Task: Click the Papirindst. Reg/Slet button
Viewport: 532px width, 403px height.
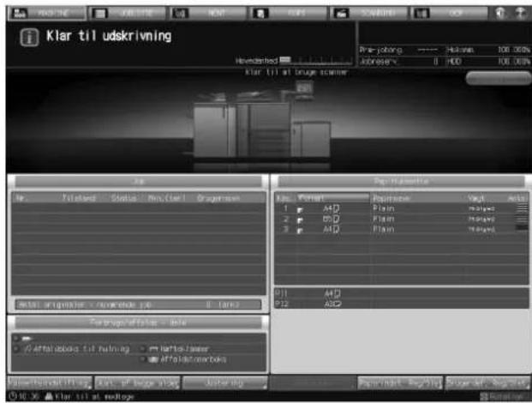Action: click(x=400, y=383)
